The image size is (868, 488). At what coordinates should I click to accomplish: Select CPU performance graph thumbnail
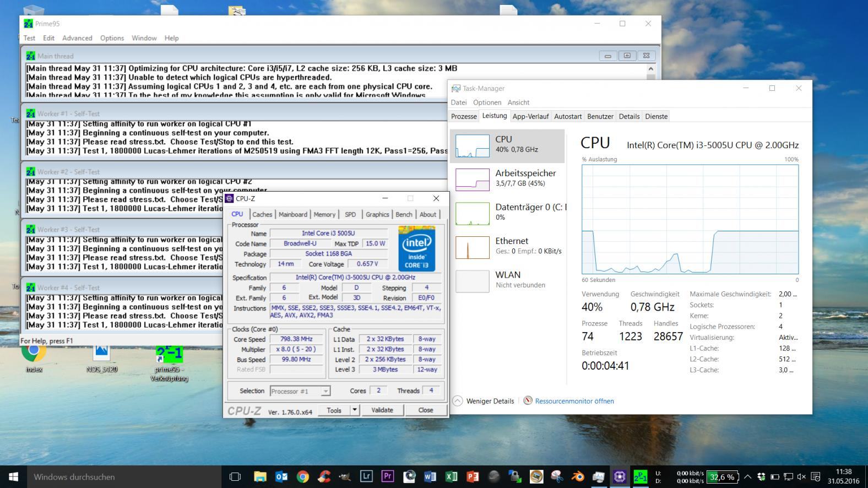[472, 146]
